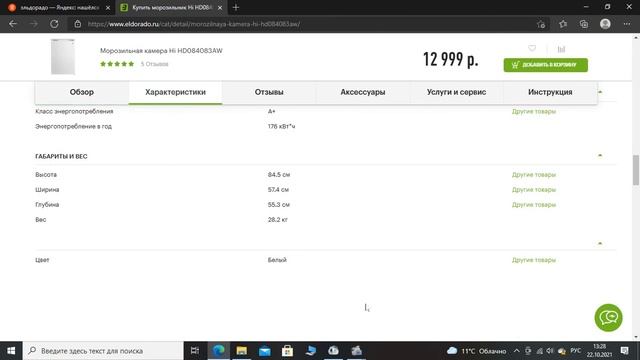Open the browser profile avatar
The width and height of the screenshot is (640, 360).
[x=605, y=24]
